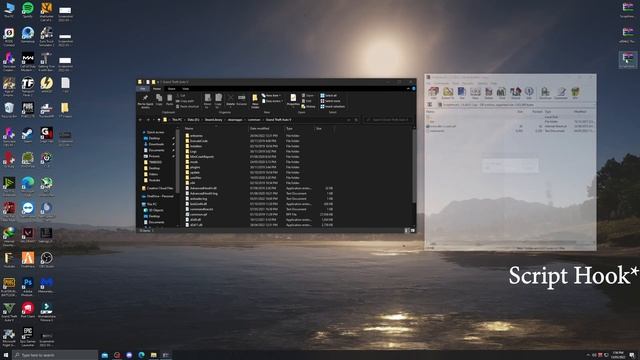This screenshot has height=360, width=640.
Task: Click the Windows Start button
Action: pos(6,355)
